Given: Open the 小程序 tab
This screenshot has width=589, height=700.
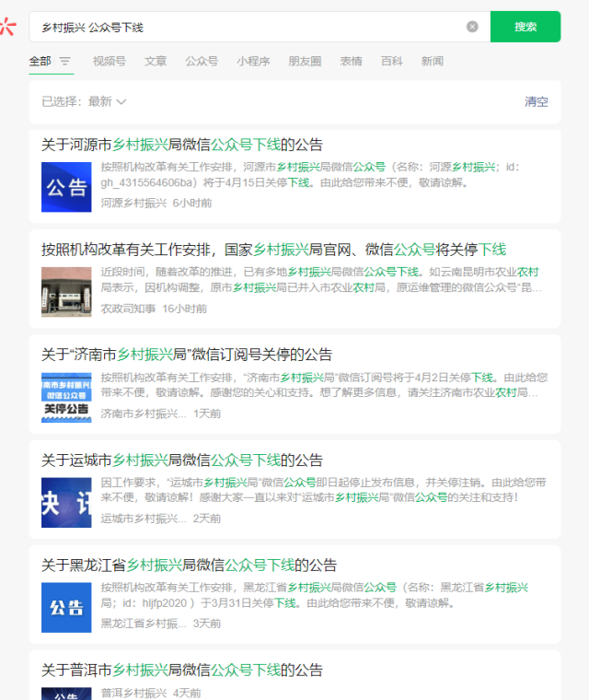Looking at the screenshot, I should (253, 62).
